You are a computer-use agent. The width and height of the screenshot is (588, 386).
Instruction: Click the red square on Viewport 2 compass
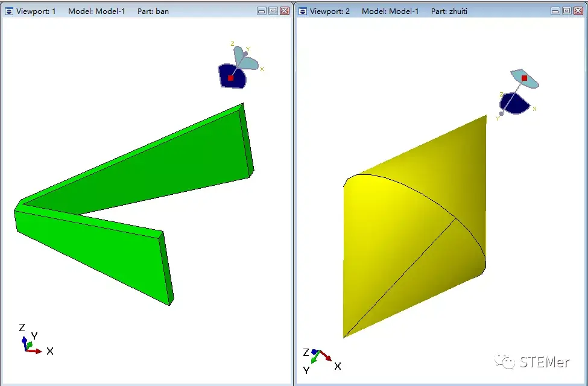[524, 78]
